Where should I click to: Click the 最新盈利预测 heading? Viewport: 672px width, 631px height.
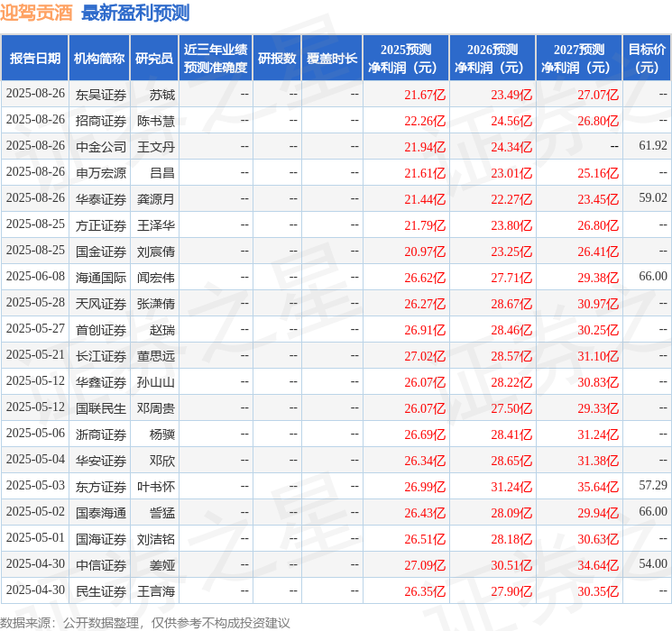pos(135,14)
